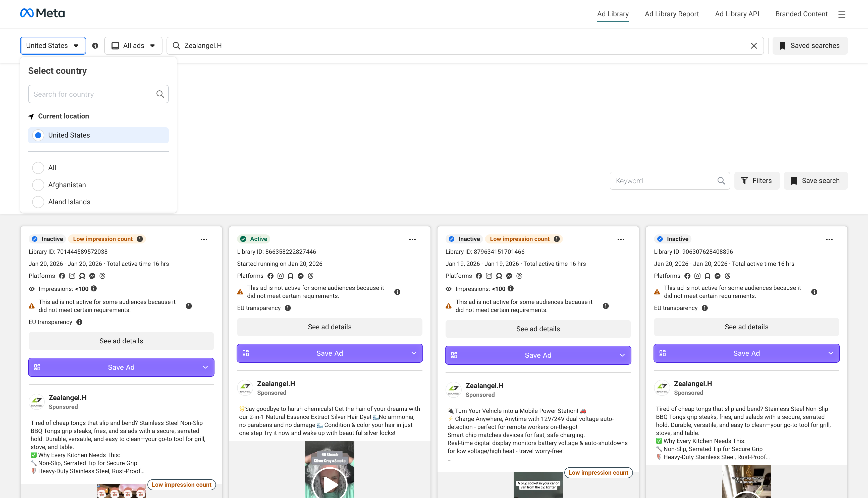Viewport: 868px width, 498px height.
Task: Click See ad details on Active ad
Action: tap(330, 327)
